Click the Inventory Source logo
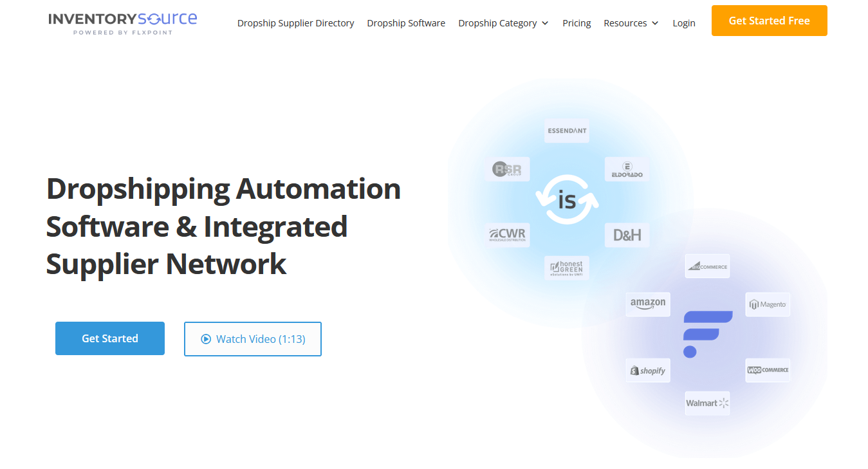 click(122, 23)
